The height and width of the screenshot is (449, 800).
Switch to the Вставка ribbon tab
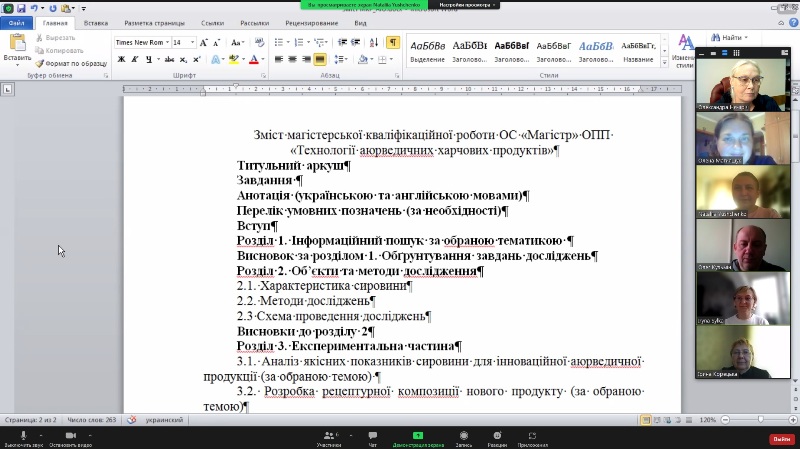click(x=96, y=21)
